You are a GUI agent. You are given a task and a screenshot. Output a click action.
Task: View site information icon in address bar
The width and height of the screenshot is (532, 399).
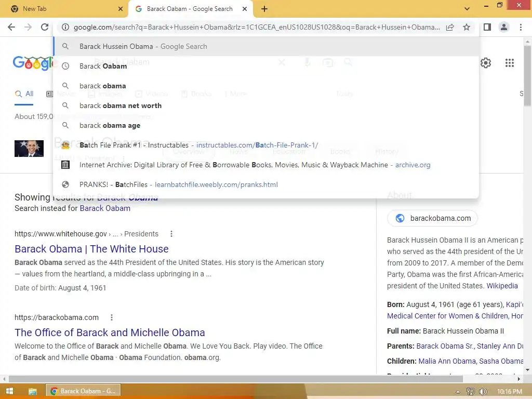[x=65, y=27]
